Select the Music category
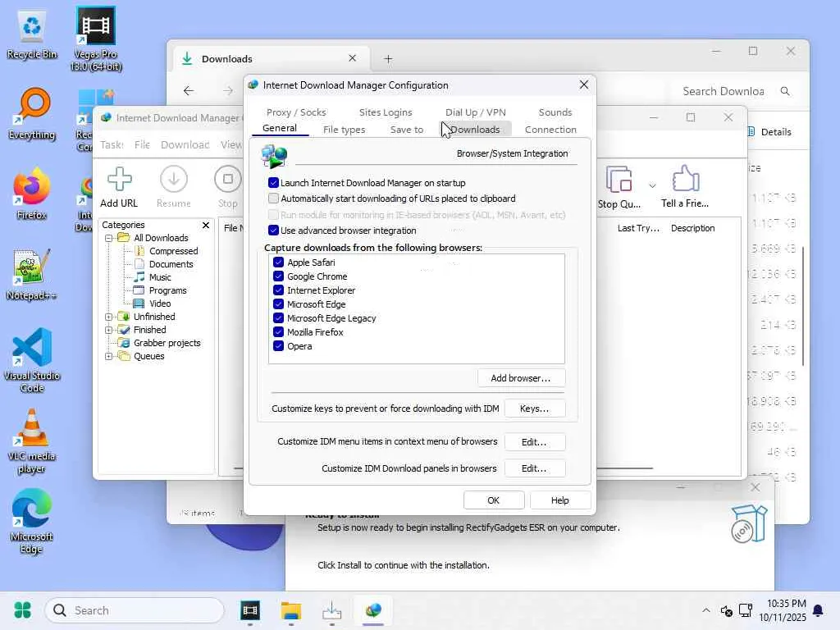This screenshot has width=840, height=630. [153, 277]
